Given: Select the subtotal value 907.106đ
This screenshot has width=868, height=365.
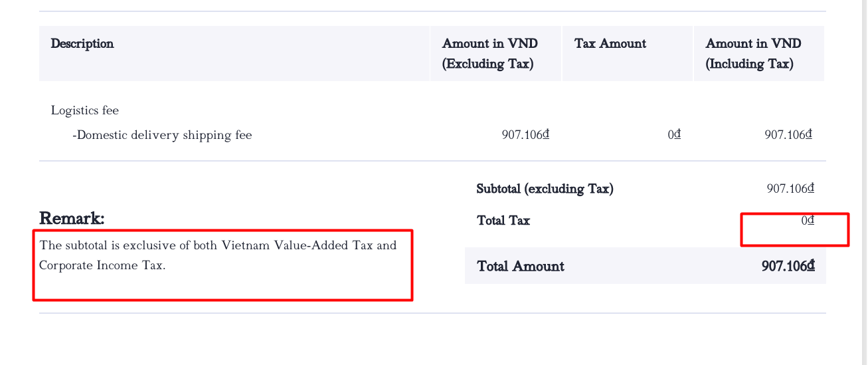Looking at the screenshot, I should click(x=790, y=189).
